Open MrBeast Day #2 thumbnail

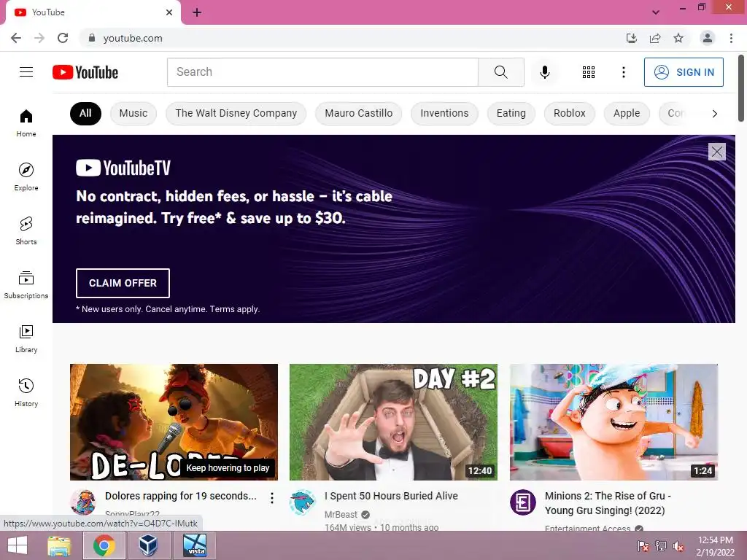tap(393, 422)
